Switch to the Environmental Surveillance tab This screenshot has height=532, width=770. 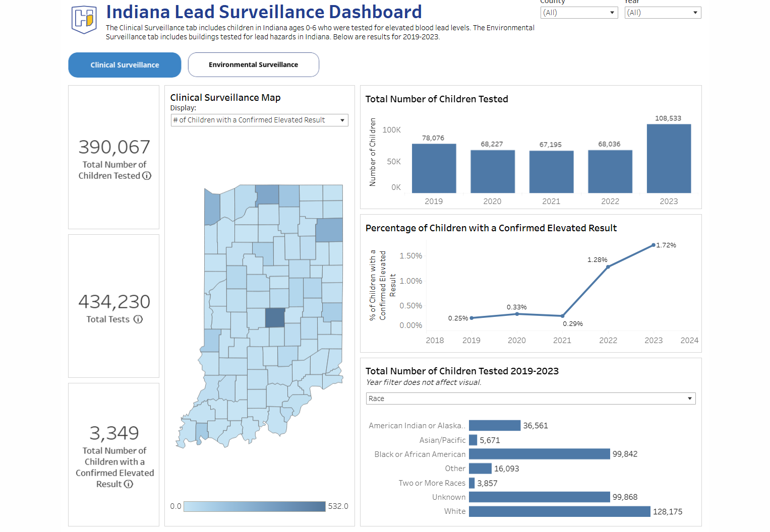coord(253,64)
